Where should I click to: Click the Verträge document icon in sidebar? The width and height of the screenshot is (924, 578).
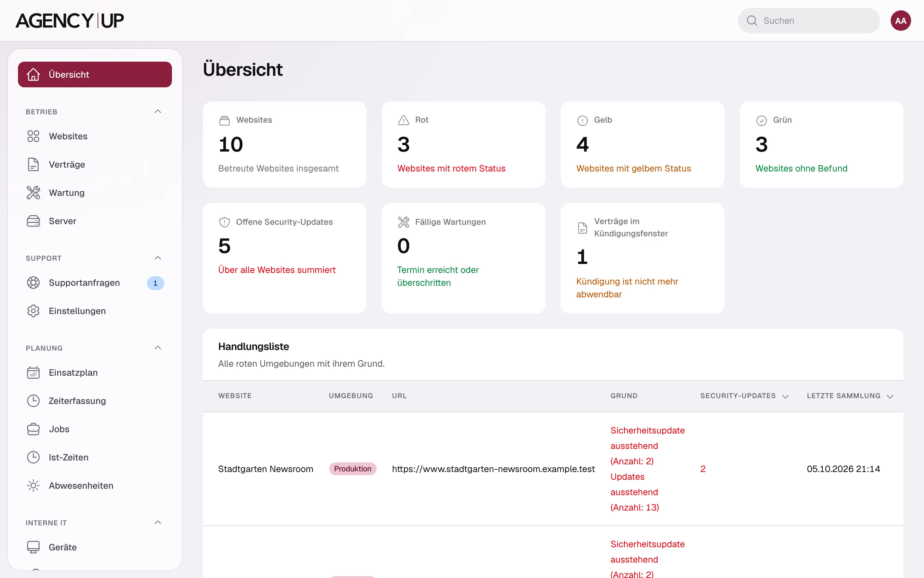coord(33,164)
